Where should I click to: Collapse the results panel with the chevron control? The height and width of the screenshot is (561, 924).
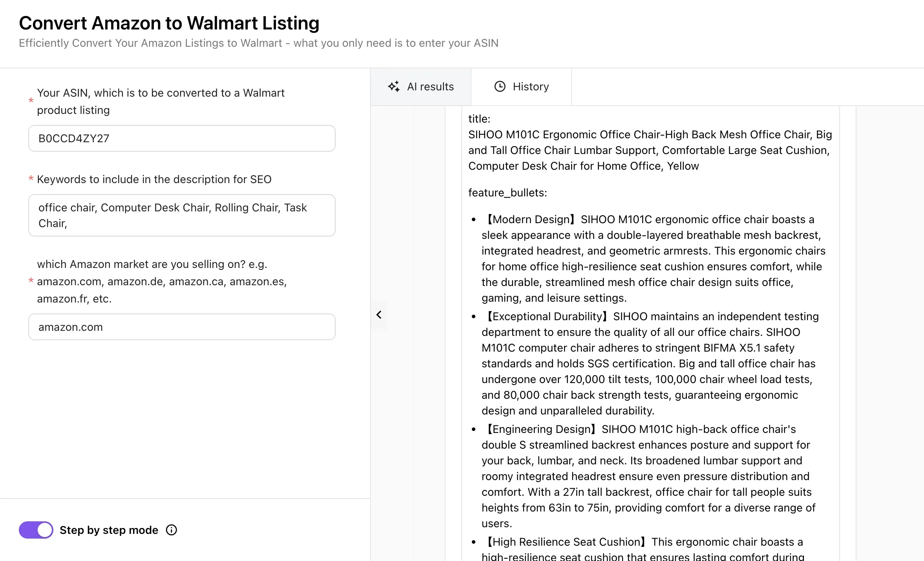tap(379, 314)
